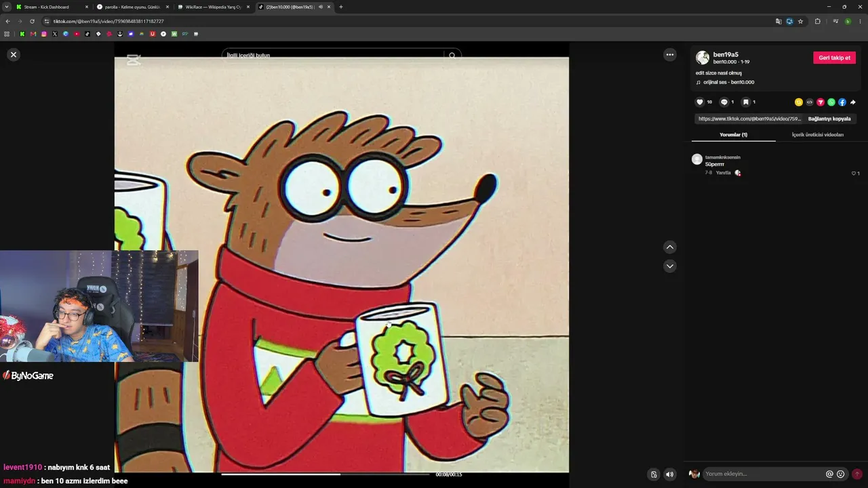Mention a user with the @ icon

click(x=829, y=474)
